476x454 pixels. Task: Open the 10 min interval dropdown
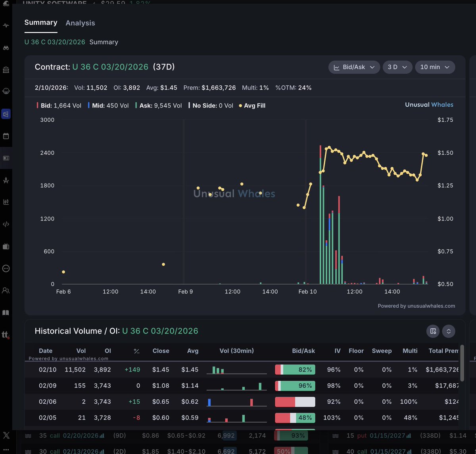pyautogui.click(x=435, y=67)
